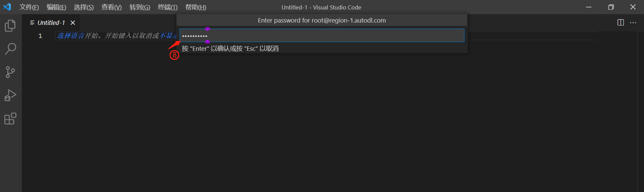Click the VS Code logo icon
The image size is (644, 192).
[x=7, y=7]
